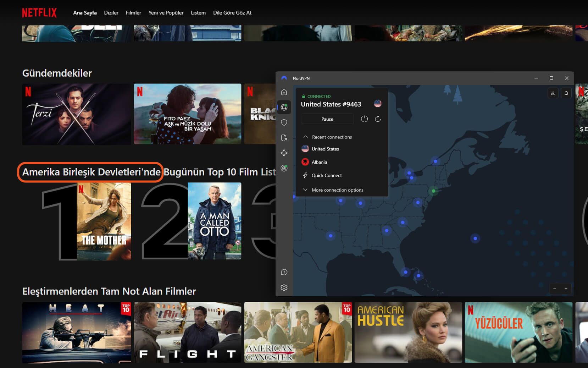Screen dimensions: 588x368
Task: Minimize the NordVPN window
Action: coord(536,78)
